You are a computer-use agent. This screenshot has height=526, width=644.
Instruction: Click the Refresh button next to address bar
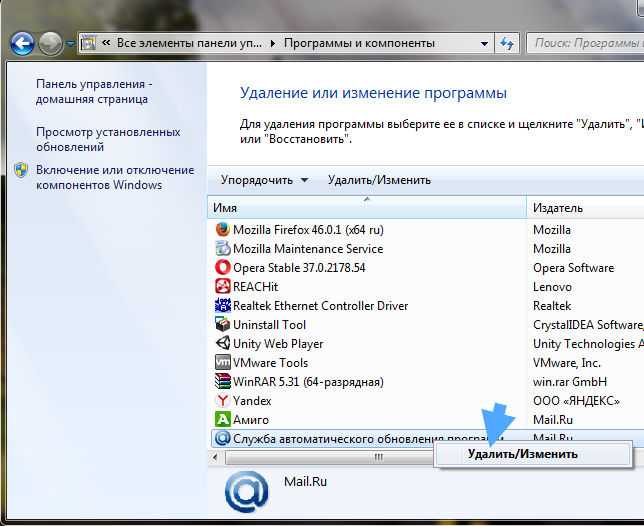point(507,44)
